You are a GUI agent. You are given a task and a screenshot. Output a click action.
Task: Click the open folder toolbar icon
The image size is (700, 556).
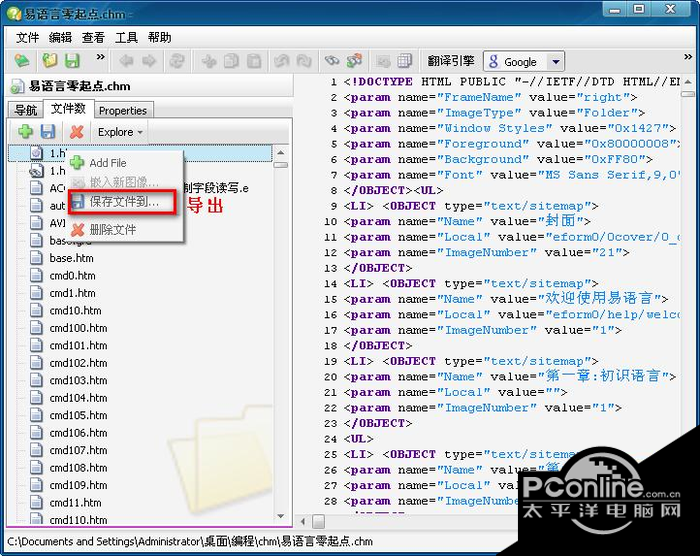[50, 61]
